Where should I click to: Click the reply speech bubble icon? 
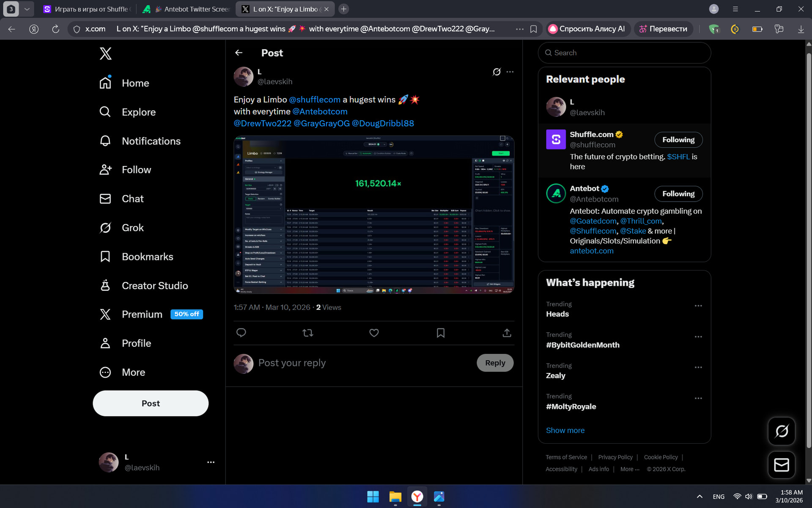pos(241,333)
